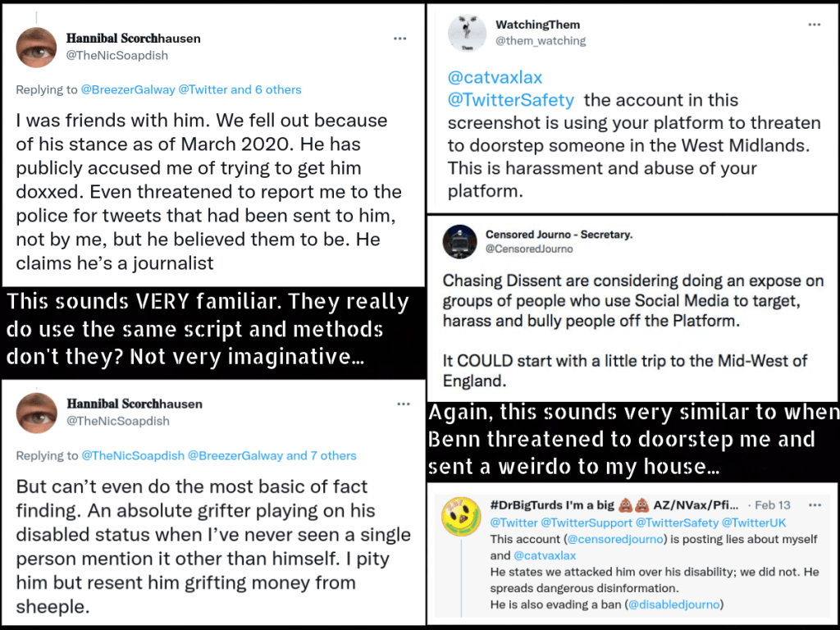Click the WatchingThem profile avatar

(468, 33)
